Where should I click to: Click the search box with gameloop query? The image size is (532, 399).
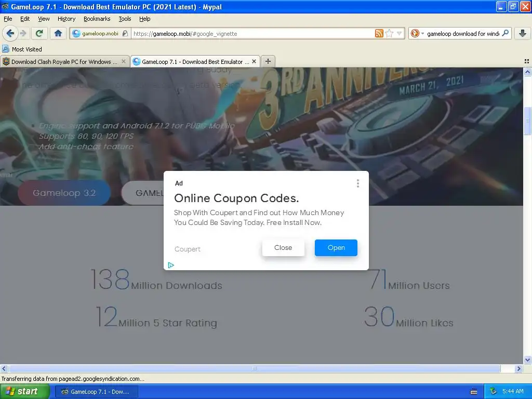pyautogui.click(x=463, y=33)
